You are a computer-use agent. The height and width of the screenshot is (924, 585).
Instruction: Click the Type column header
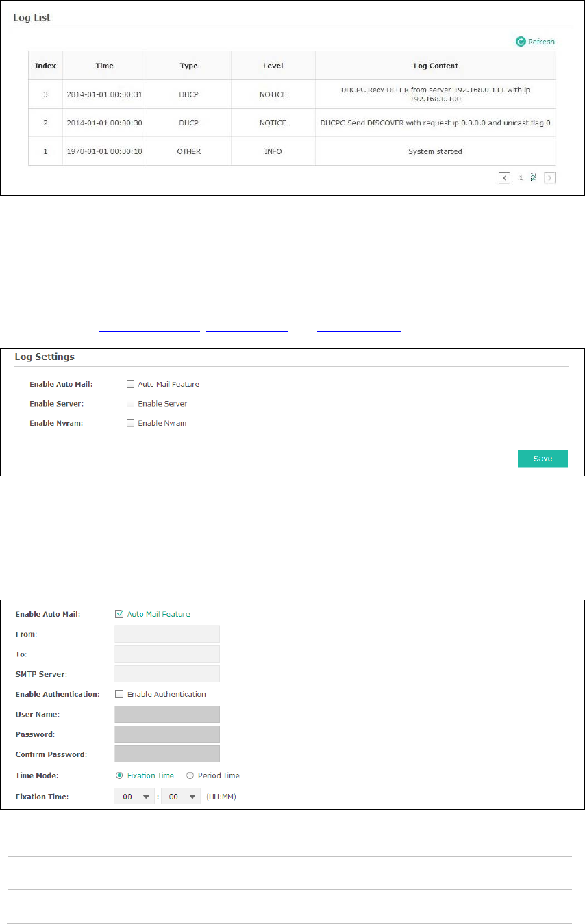[188, 66]
